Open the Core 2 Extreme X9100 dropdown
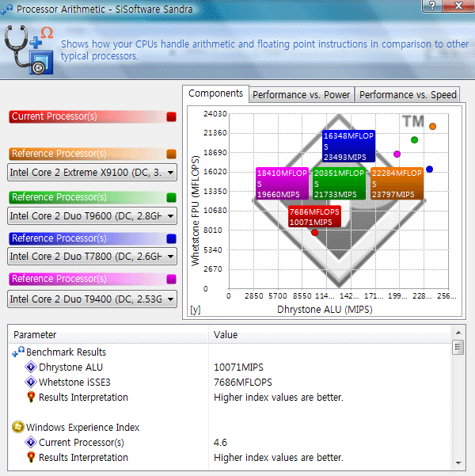The width and height of the screenshot is (475, 476). click(x=93, y=173)
